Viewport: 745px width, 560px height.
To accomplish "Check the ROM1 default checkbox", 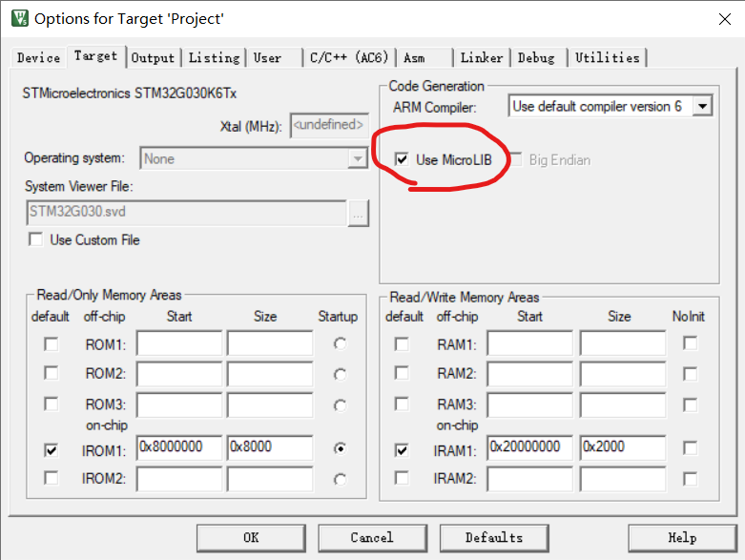I will 52,343.
